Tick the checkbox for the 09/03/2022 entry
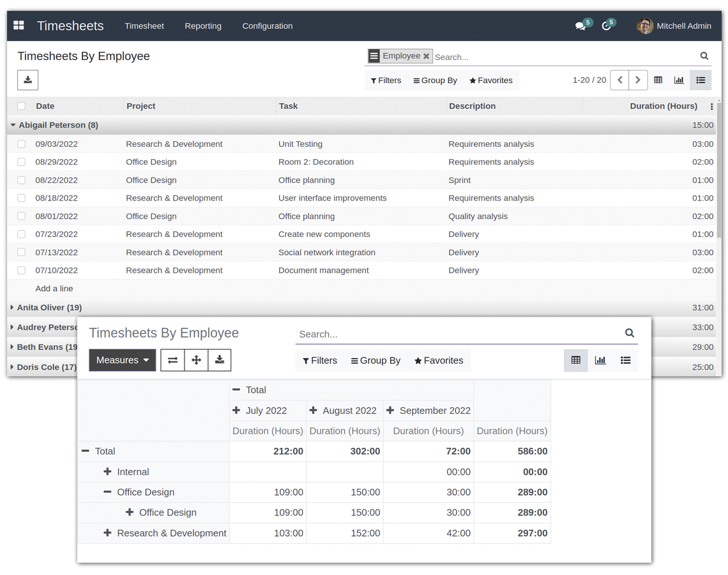Image resolution: width=728 pixels, height=575 pixels. 22,144
